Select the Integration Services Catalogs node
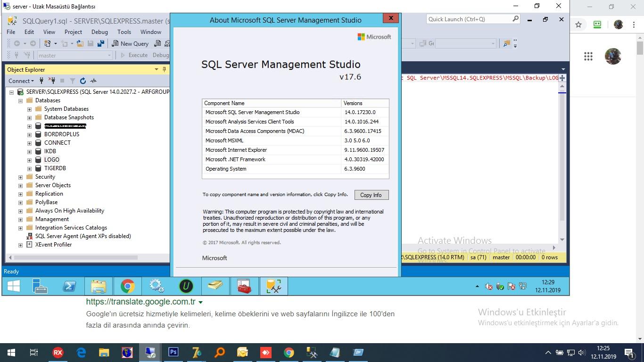The image size is (644, 362). pyautogui.click(x=71, y=228)
